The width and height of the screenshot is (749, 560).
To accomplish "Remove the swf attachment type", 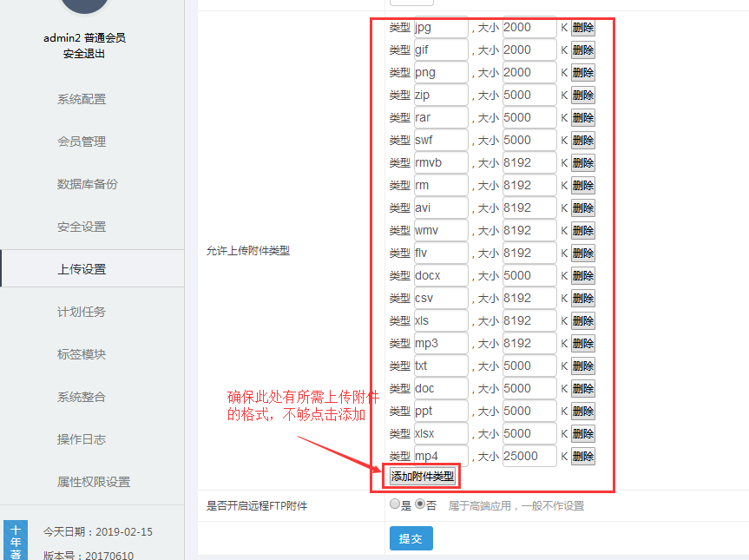I will (582, 140).
